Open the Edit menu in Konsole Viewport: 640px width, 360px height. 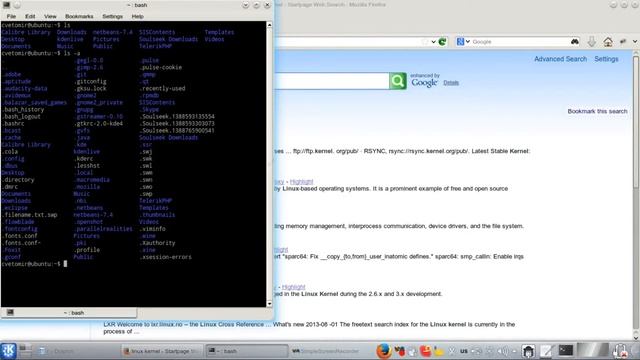[x=30, y=16]
